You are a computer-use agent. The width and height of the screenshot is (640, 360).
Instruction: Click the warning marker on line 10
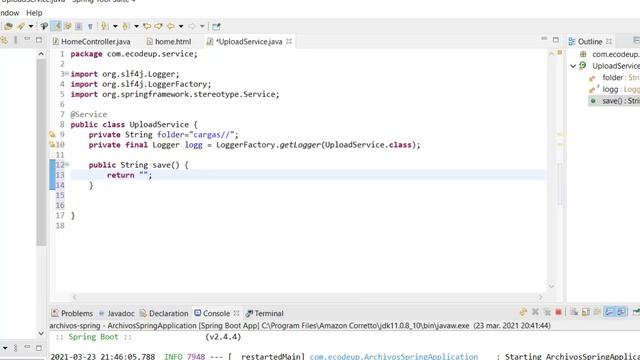pos(52,144)
